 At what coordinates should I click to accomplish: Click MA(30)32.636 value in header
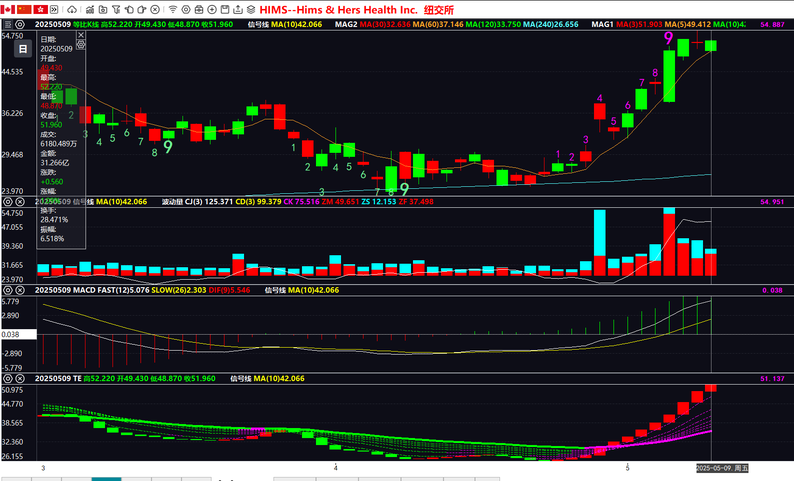click(x=385, y=24)
